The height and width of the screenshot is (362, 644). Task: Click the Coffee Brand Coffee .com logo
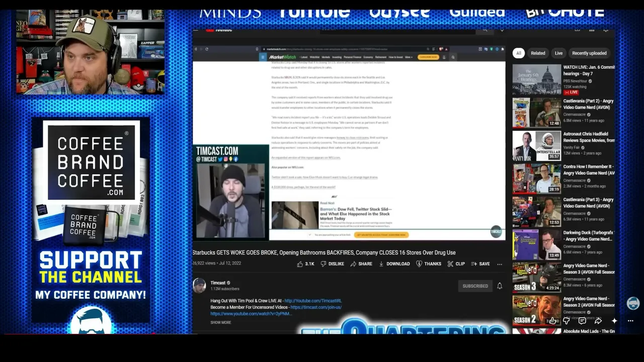point(91,161)
